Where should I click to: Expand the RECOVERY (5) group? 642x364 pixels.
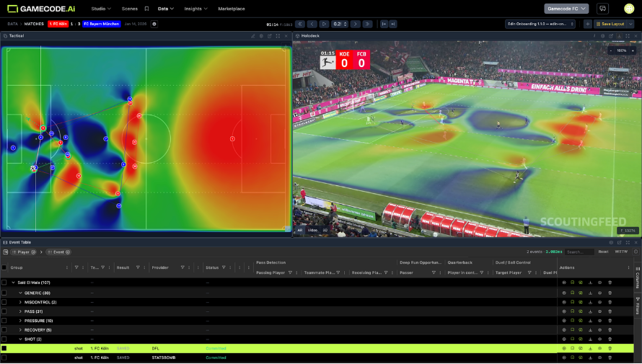tap(20, 329)
